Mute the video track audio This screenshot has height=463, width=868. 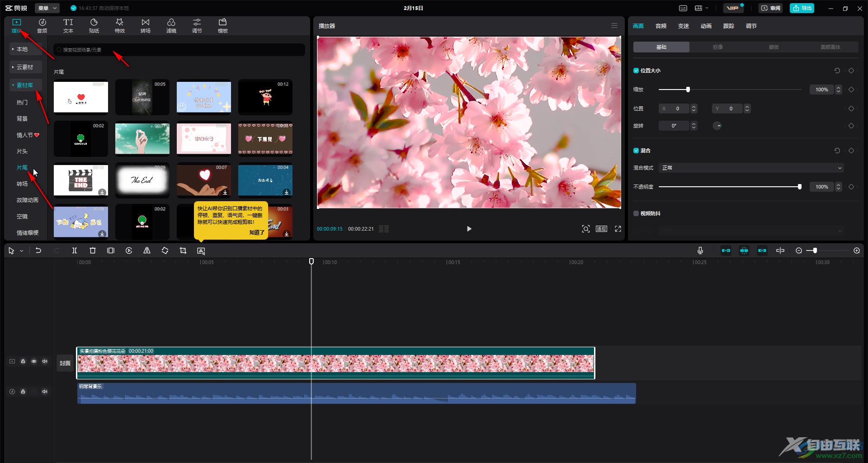tap(45, 361)
